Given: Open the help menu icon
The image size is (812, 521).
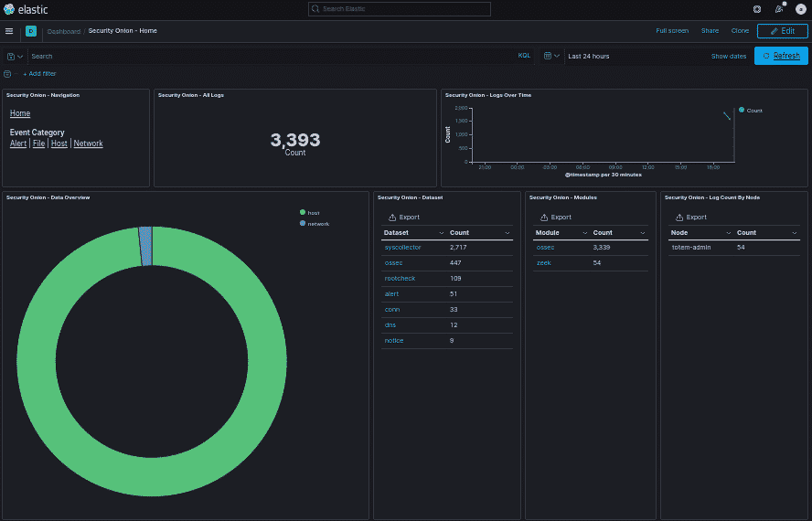Looking at the screenshot, I should (x=757, y=9).
